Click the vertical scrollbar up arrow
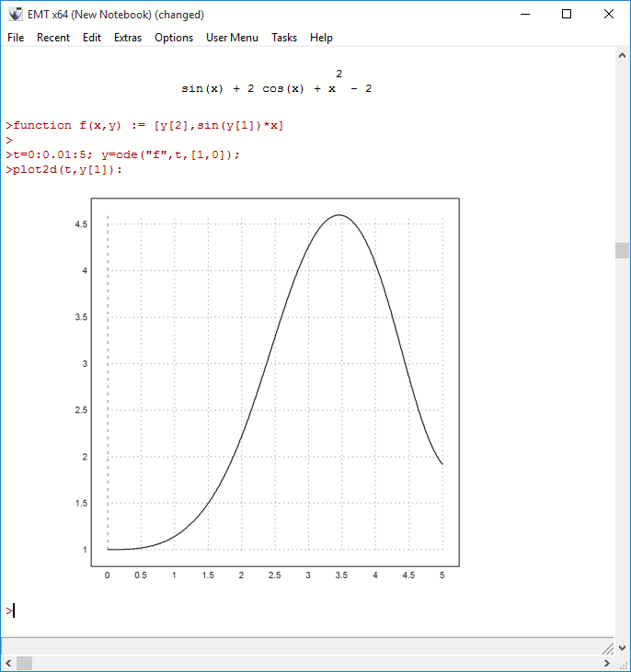This screenshot has width=631, height=672. [622, 55]
